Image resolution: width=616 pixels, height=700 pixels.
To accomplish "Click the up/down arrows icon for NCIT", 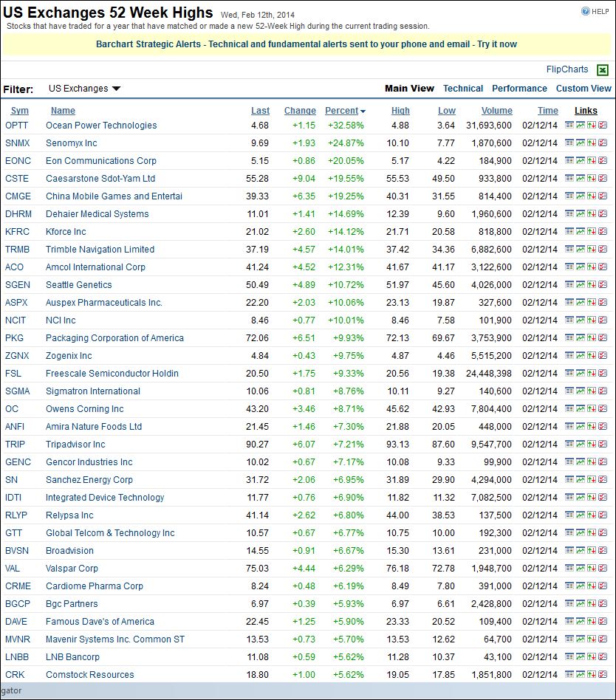I will point(592,320).
